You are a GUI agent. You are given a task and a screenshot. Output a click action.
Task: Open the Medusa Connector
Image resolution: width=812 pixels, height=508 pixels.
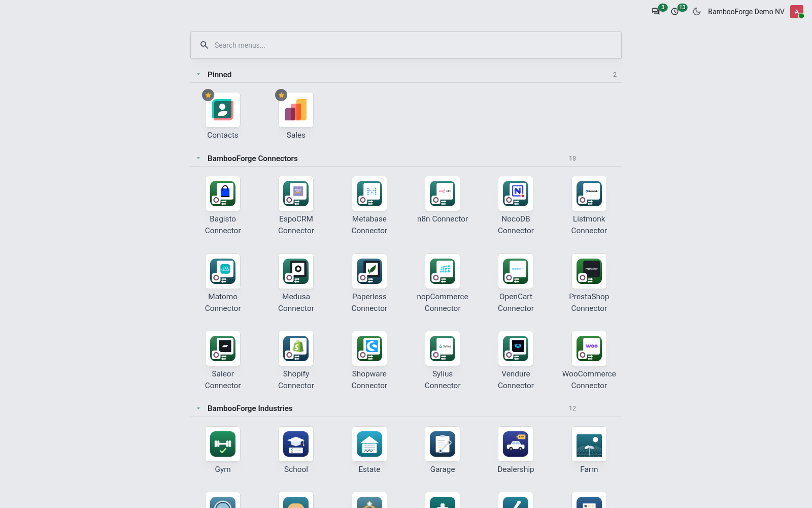coord(296,271)
